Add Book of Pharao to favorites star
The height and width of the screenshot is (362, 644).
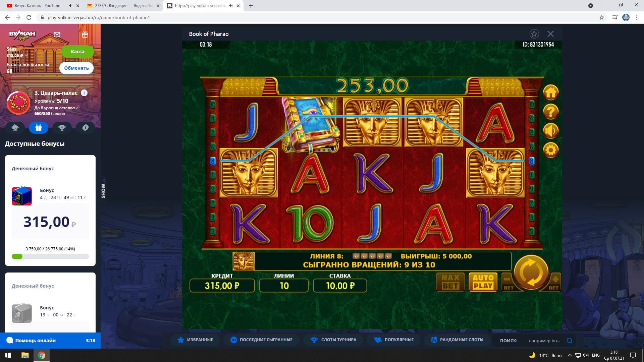[x=534, y=34]
